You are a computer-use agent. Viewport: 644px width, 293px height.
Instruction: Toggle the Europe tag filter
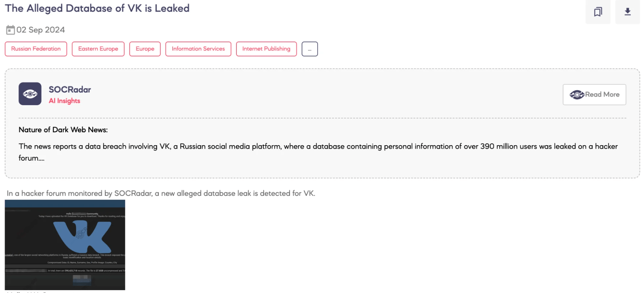point(145,49)
